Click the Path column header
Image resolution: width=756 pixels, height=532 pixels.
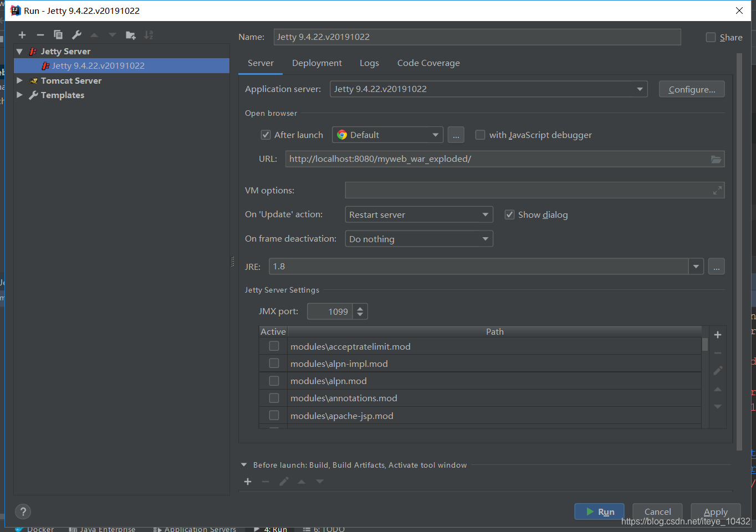click(x=494, y=331)
